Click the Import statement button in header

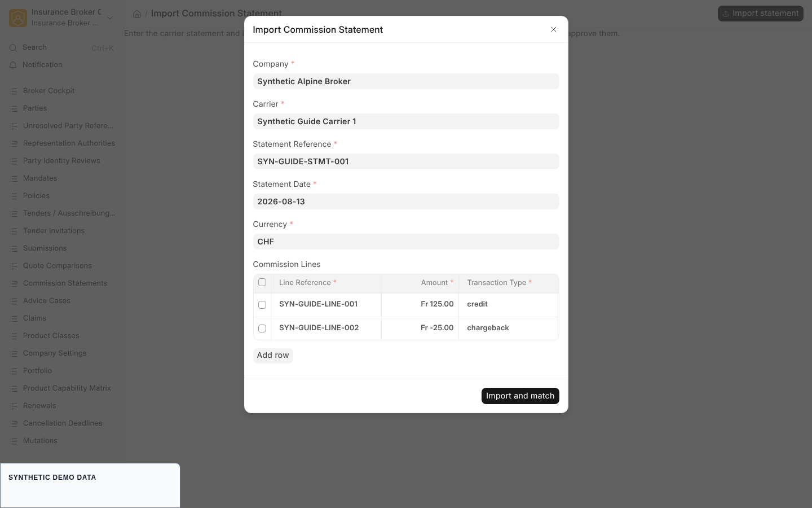pos(761,14)
